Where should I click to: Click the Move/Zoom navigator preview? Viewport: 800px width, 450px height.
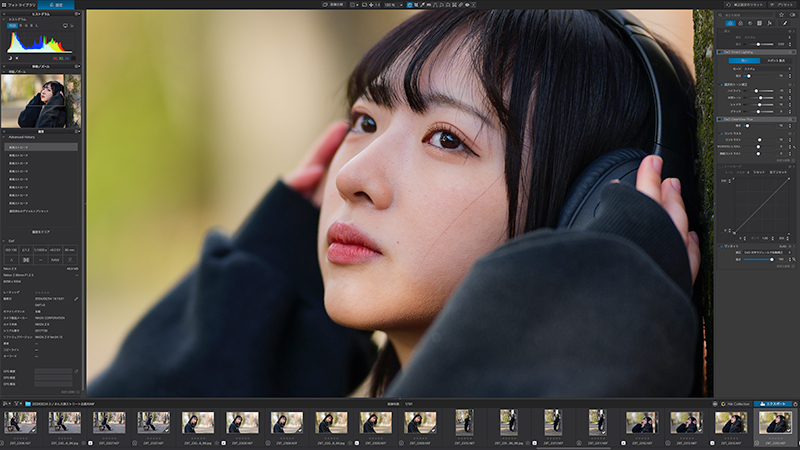click(41, 101)
